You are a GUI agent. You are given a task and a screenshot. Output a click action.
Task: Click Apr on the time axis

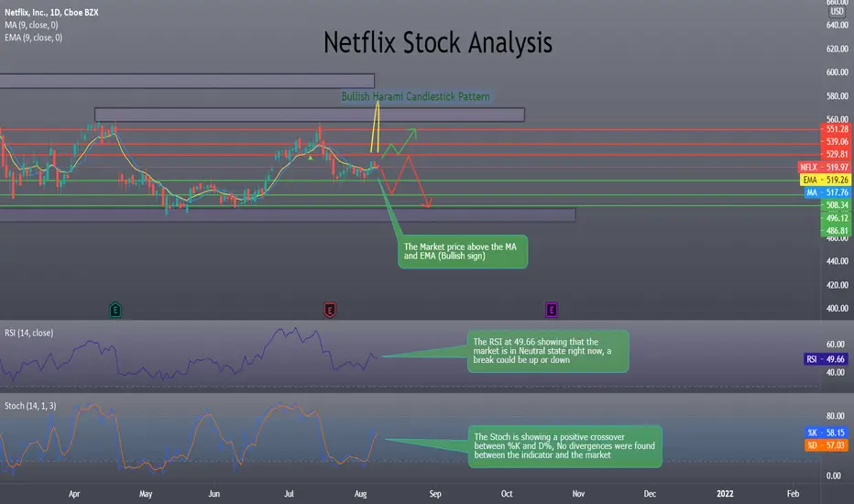tap(74, 494)
